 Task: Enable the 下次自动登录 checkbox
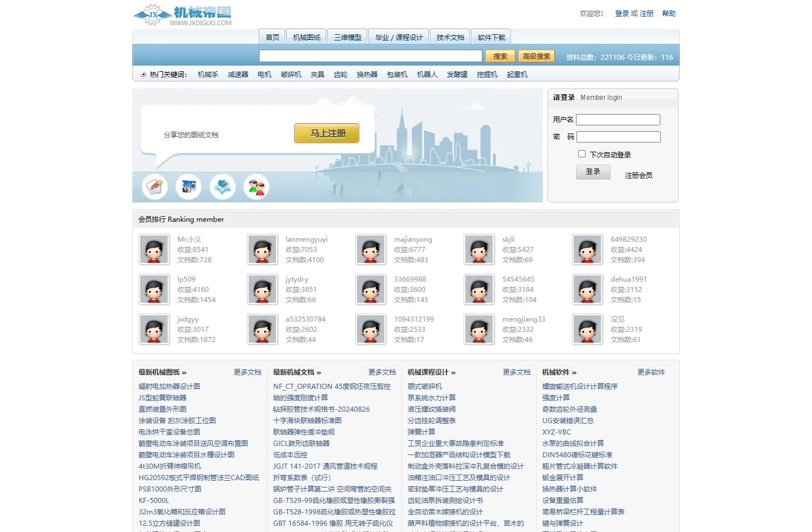point(582,154)
